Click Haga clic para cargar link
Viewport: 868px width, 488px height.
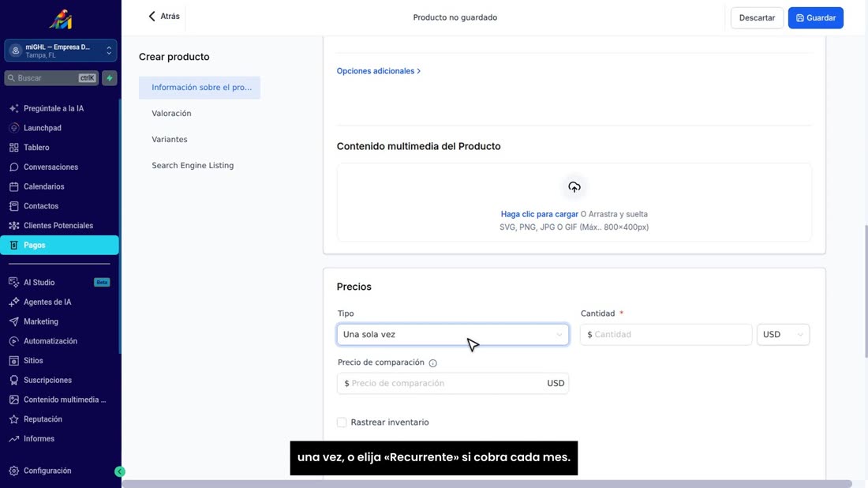[x=539, y=214]
